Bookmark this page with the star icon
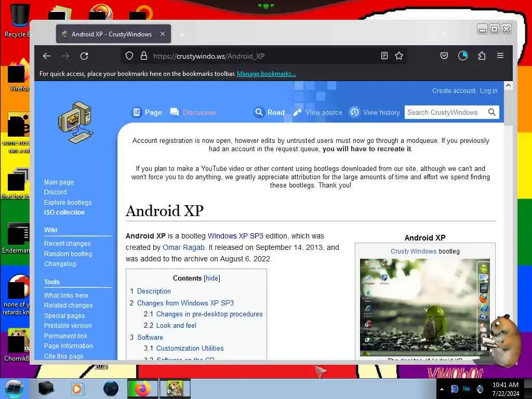This screenshot has height=399, width=532. [399, 56]
